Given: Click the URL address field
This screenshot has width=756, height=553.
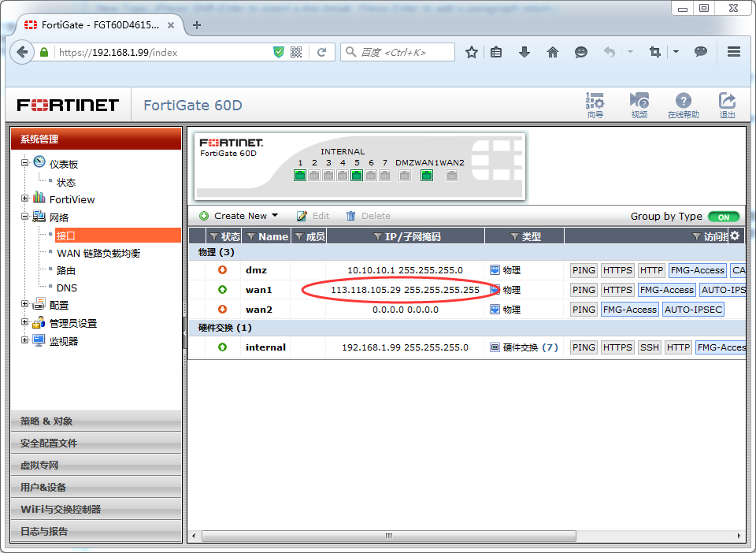Looking at the screenshot, I should [163, 52].
